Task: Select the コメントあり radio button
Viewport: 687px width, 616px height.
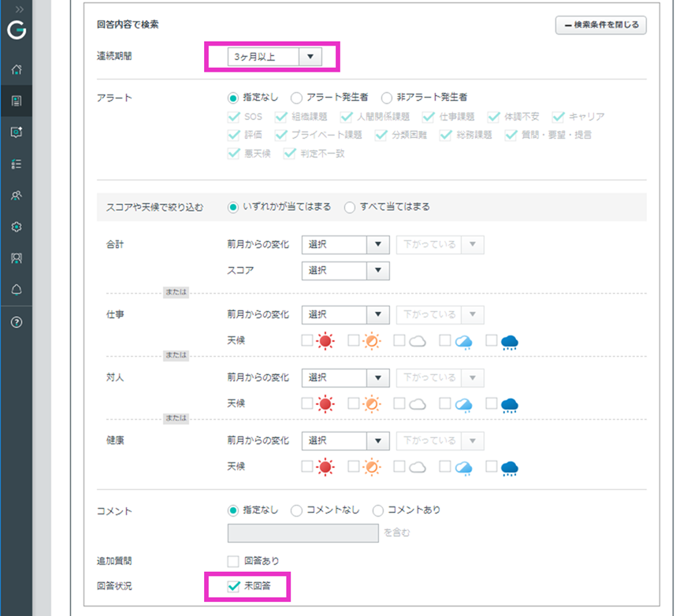Action: pos(378,510)
